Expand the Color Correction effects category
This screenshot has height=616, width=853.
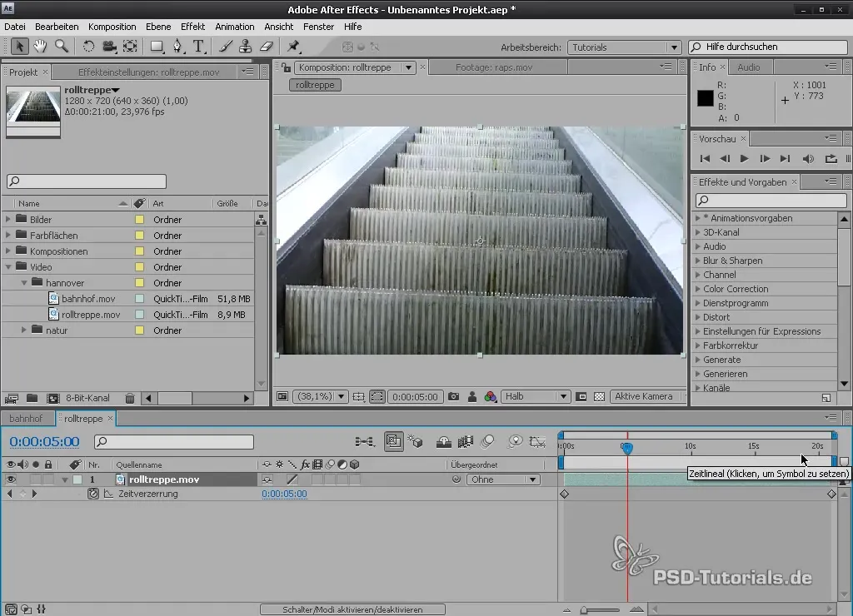697,289
